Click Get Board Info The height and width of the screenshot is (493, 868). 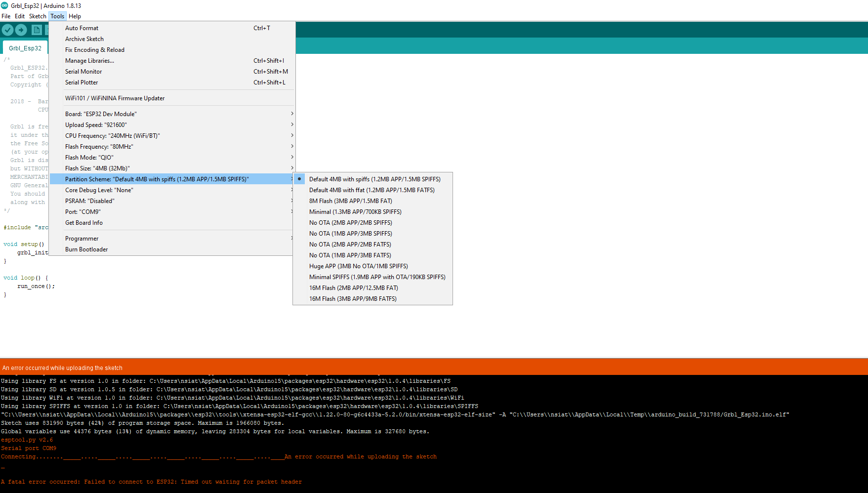click(x=84, y=223)
